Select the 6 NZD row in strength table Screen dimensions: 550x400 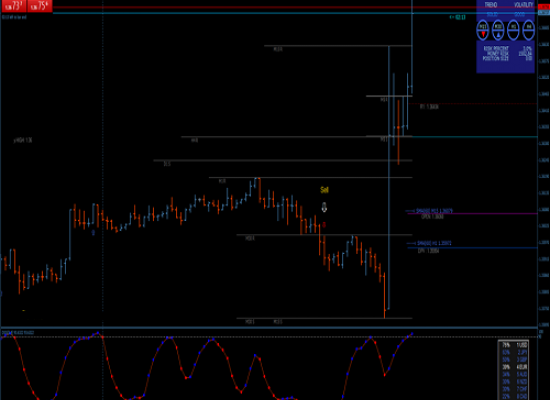click(514, 382)
